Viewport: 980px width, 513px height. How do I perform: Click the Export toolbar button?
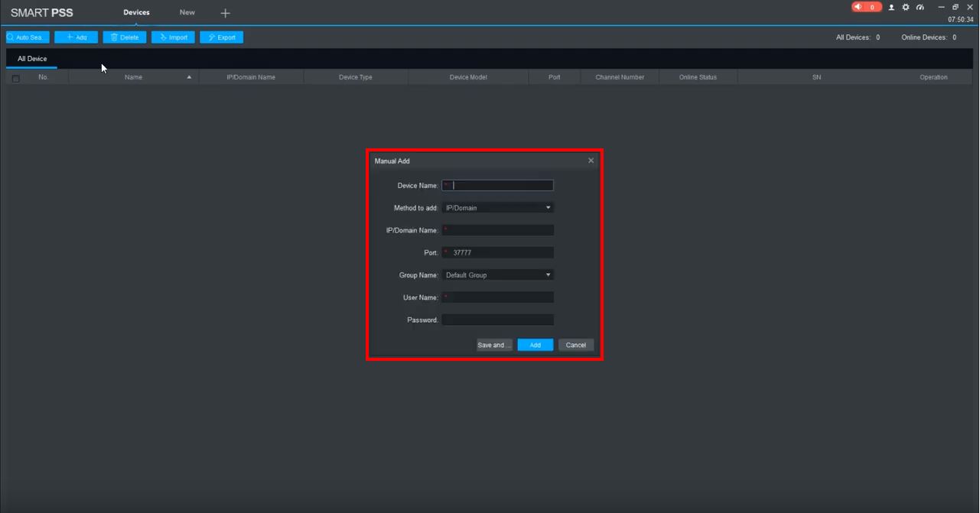[221, 37]
